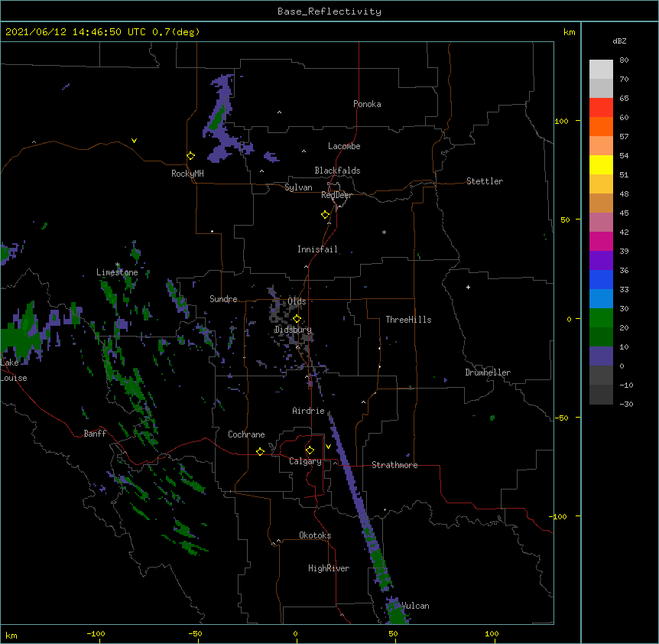Click the white plus marker west of Drumheller
The width and height of the screenshot is (659, 644).
coord(468,287)
